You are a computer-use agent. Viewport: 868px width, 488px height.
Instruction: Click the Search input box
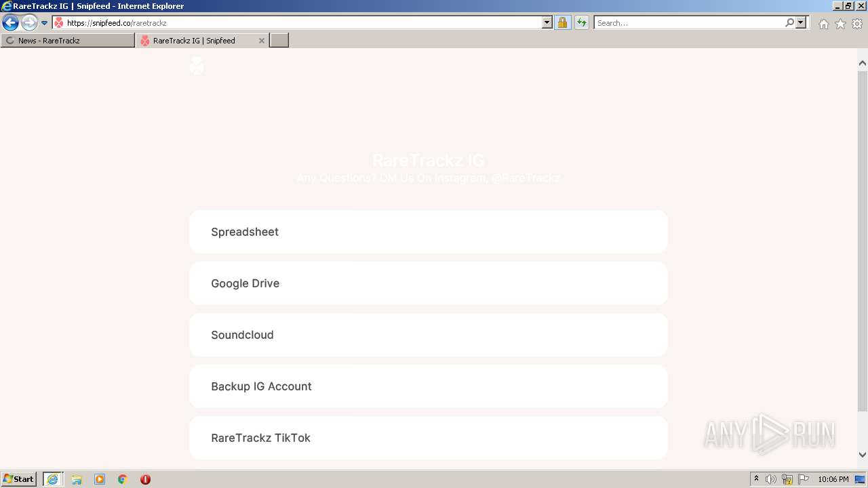coord(688,23)
